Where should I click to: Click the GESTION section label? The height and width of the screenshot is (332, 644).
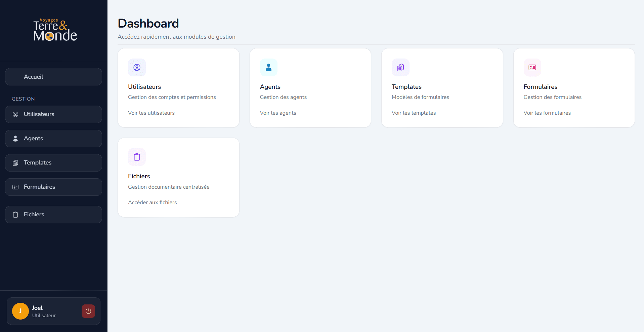pyautogui.click(x=23, y=99)
